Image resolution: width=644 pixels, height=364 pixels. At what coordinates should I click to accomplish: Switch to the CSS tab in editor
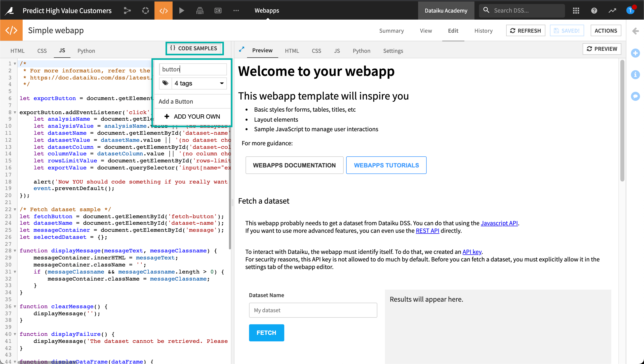[x=42, y=50]
